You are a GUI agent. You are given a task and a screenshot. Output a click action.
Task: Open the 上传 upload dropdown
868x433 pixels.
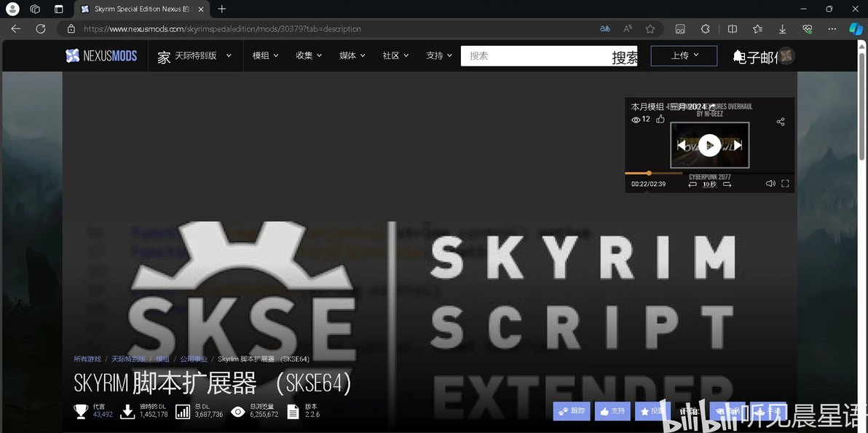tap(684, 55)
